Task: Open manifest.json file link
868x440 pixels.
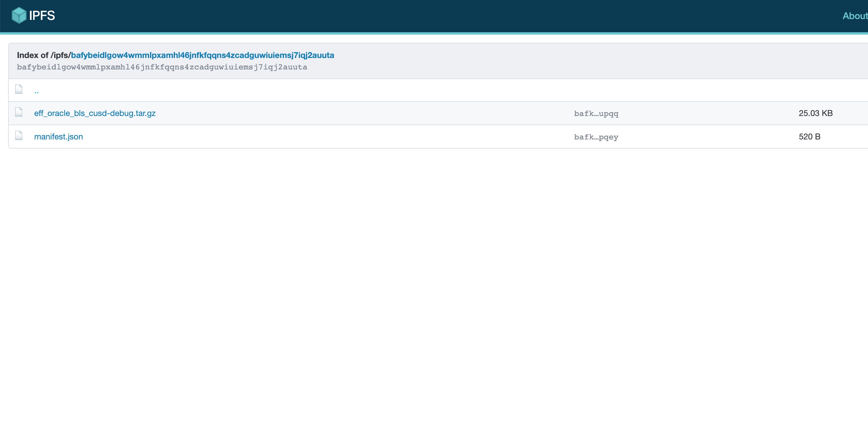Action: tap(58, 137)
